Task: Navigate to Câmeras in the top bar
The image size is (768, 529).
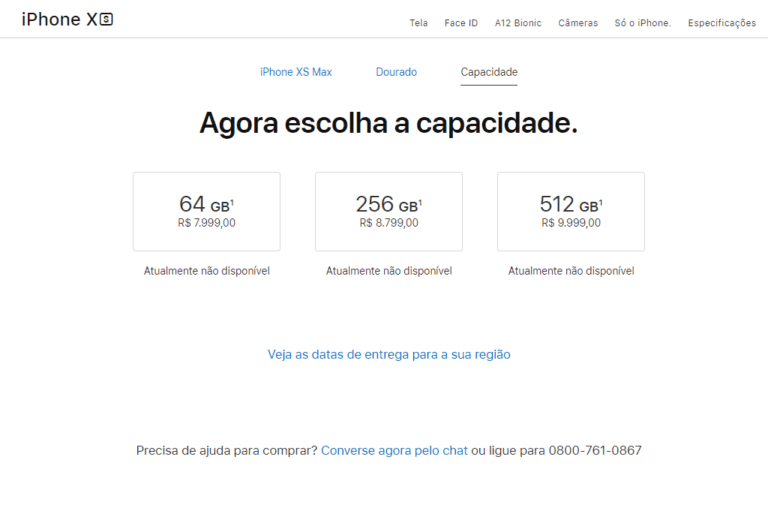Action: pos(578,23)
